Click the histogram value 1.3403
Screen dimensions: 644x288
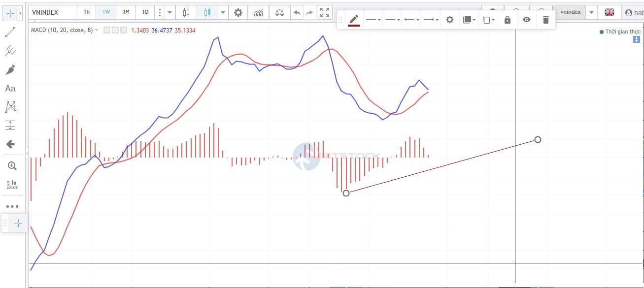(140, 31)
